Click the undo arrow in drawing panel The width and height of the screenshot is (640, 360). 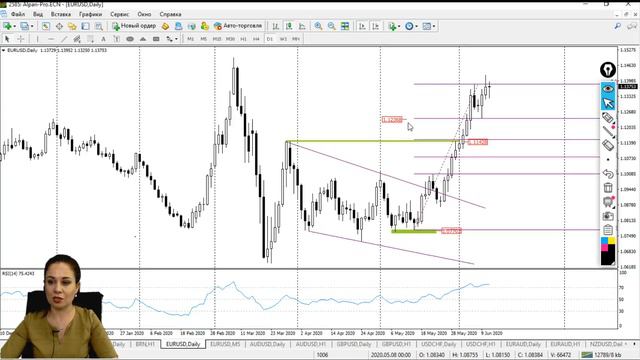click(608, 173)
